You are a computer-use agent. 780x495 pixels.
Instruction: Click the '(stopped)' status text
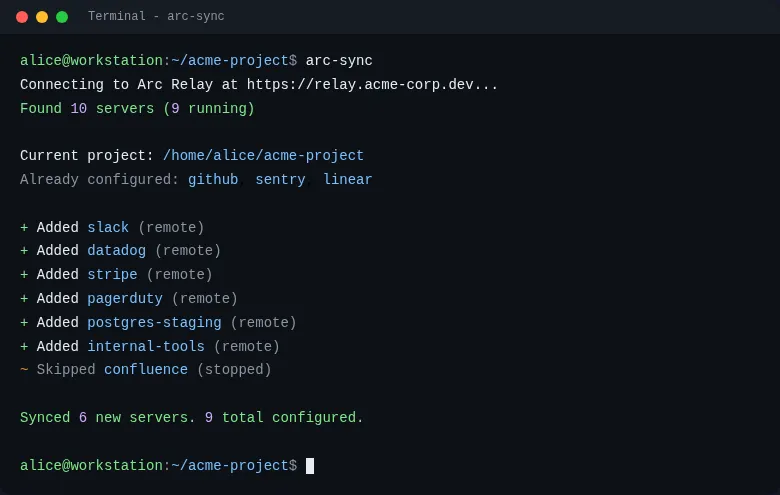click(234, 370)
